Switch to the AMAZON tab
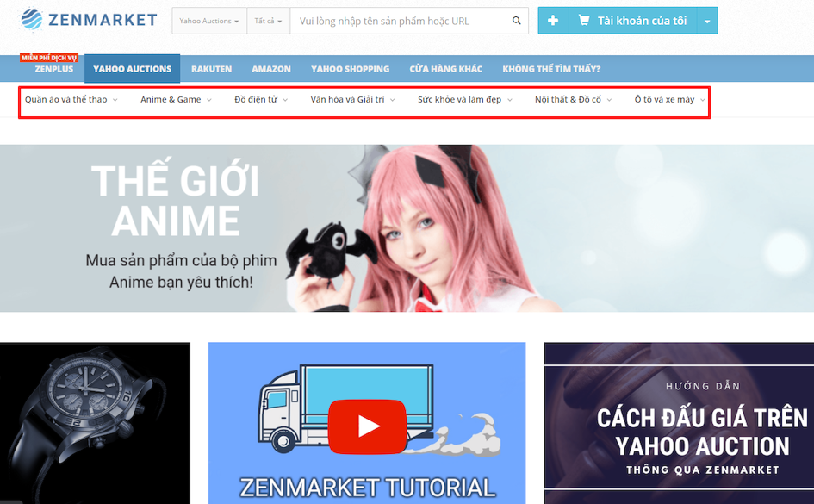 (271, 69)
